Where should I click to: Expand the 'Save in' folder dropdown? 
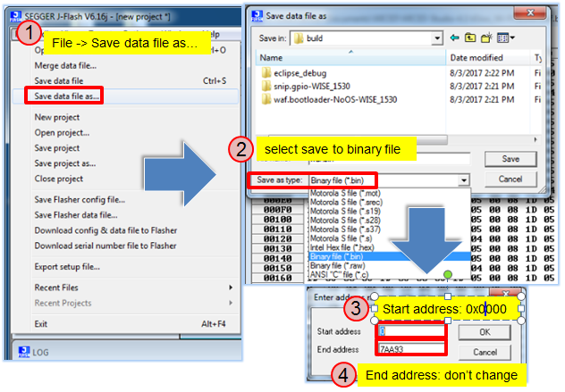click(x=437, y=38)
